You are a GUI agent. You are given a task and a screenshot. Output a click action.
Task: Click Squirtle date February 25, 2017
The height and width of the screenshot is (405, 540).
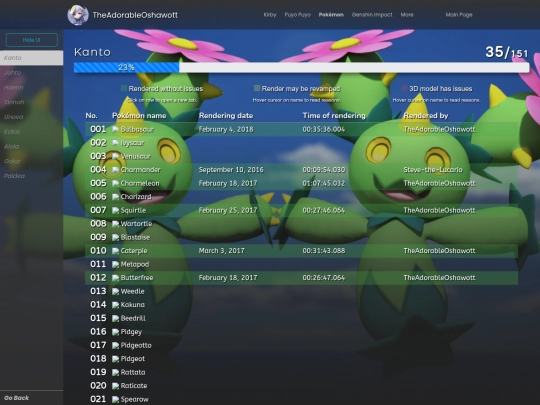(228, 210)
